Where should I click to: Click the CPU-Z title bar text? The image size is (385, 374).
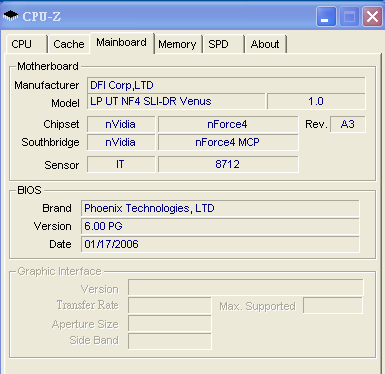[x=42, y=16]
